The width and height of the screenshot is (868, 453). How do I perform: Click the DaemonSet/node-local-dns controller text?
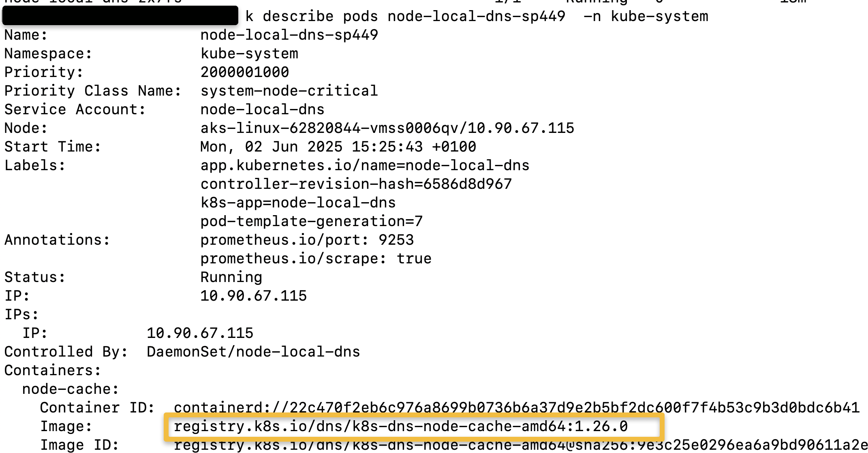tap(254, 352)
